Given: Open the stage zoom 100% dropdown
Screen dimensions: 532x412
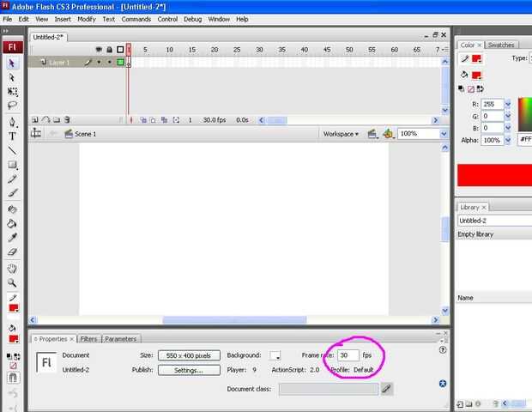Looking at the screenshot, I should 444,134.
